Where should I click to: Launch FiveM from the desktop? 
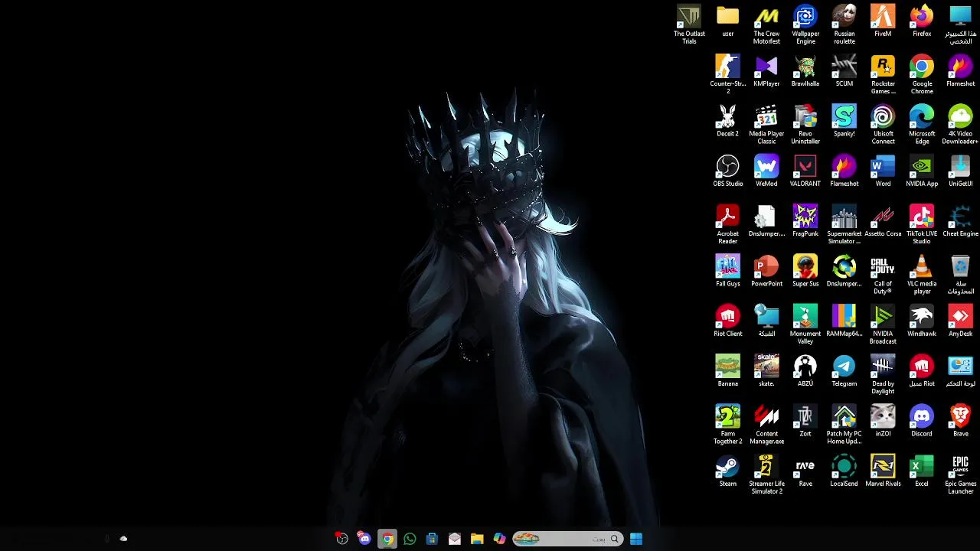883,21
